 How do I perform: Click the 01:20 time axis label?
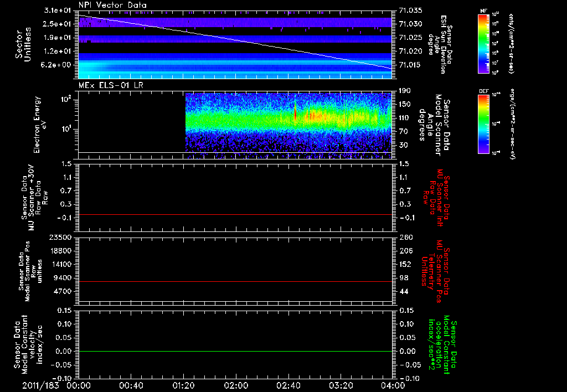click(183, 385)
